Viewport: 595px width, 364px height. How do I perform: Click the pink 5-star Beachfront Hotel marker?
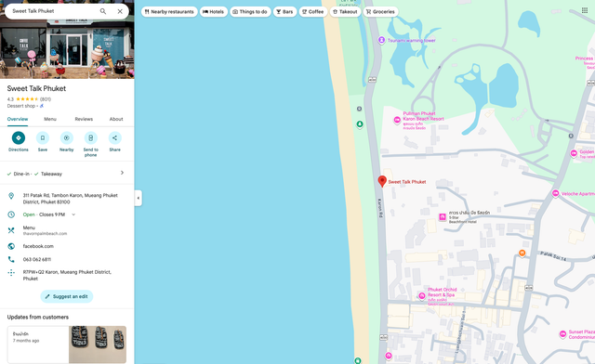pos(443,217)
